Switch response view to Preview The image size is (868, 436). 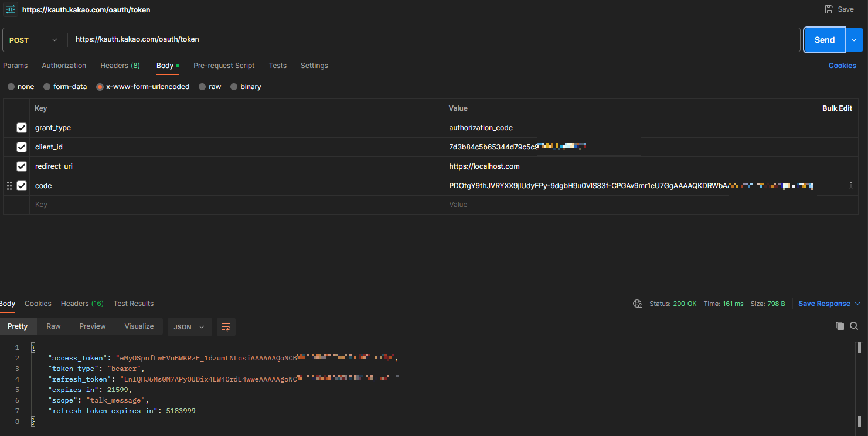(93, 326)
